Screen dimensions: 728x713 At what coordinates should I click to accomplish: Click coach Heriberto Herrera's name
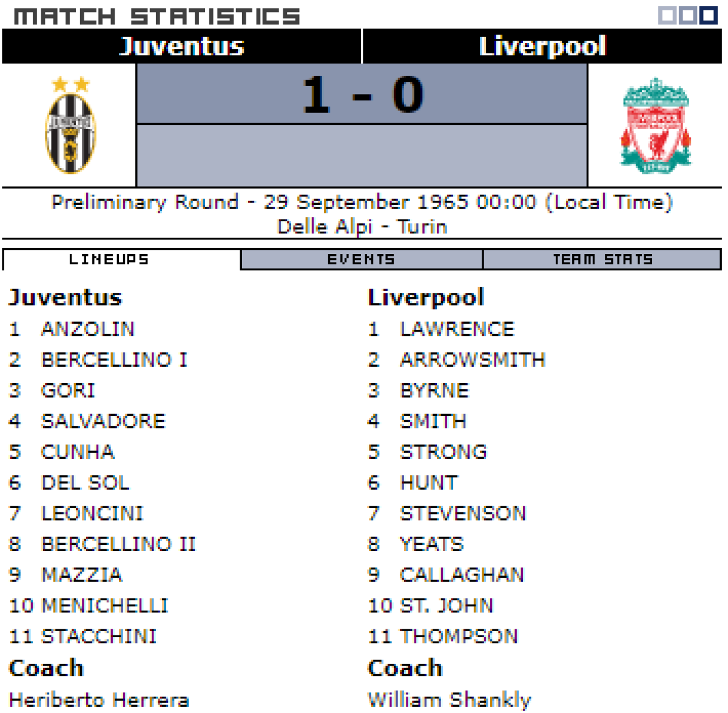tap(99, 700)
